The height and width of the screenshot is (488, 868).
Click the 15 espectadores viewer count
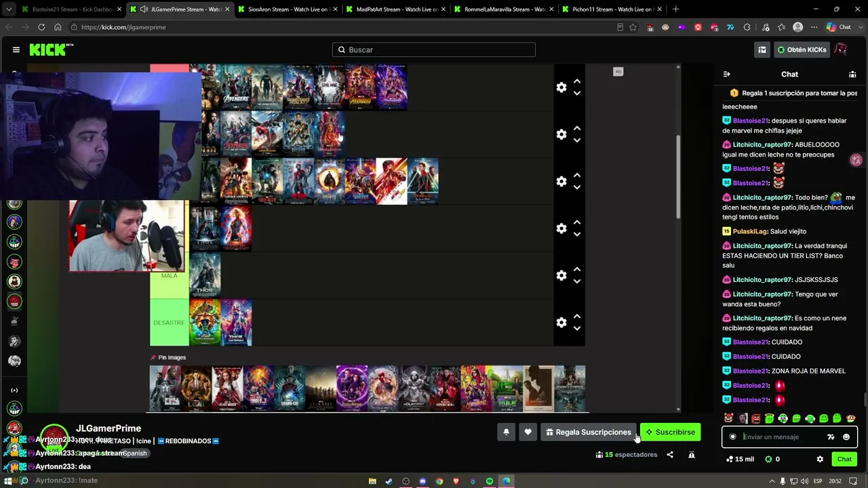627,455
